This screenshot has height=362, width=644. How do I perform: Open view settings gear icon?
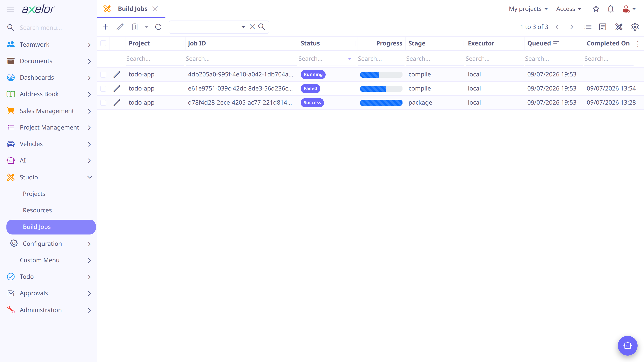(635, 27)
